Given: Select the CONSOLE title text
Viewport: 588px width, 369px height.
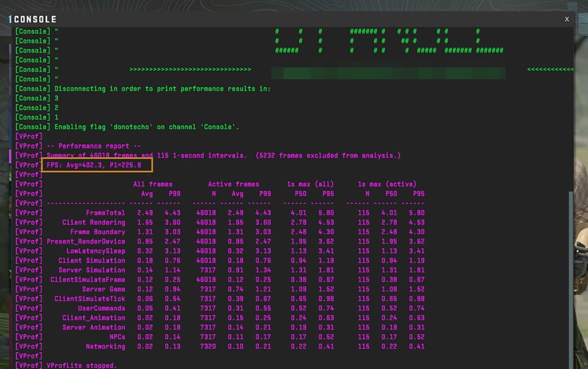Looking at the screenshot, I should 36,19.
